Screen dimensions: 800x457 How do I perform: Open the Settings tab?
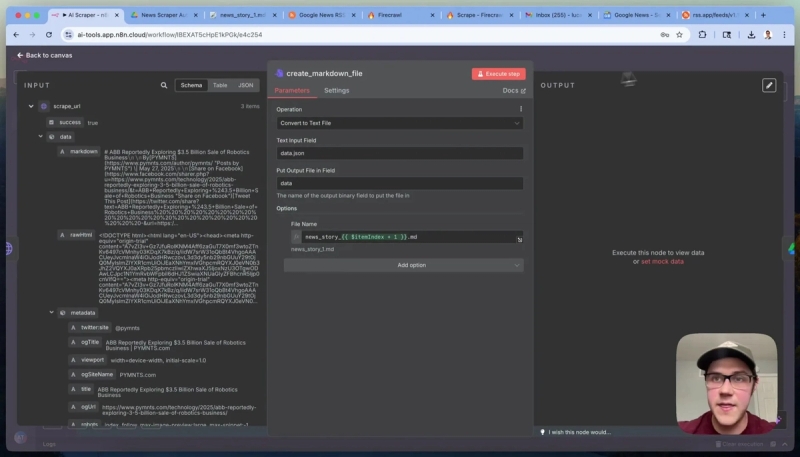point(337,91)
